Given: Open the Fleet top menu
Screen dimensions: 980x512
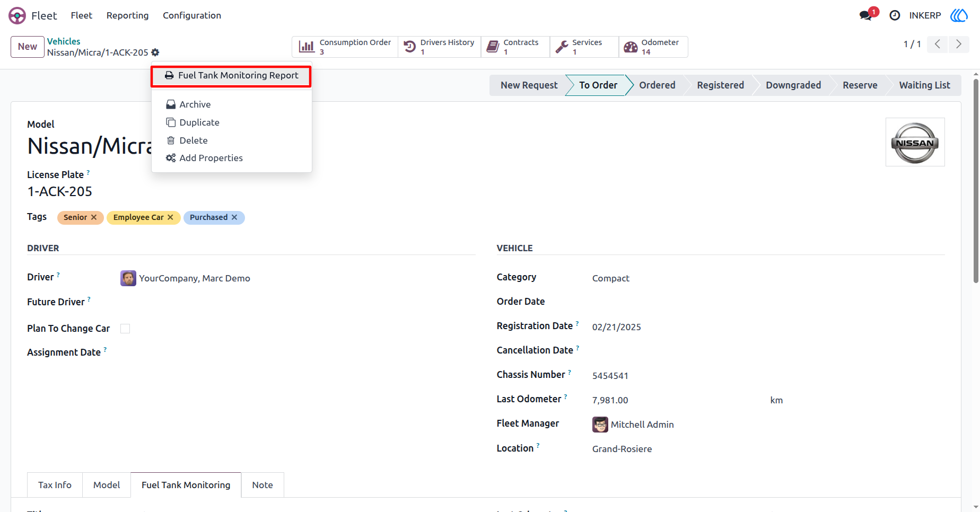Looking at the screenshot, I should point(82,15).
